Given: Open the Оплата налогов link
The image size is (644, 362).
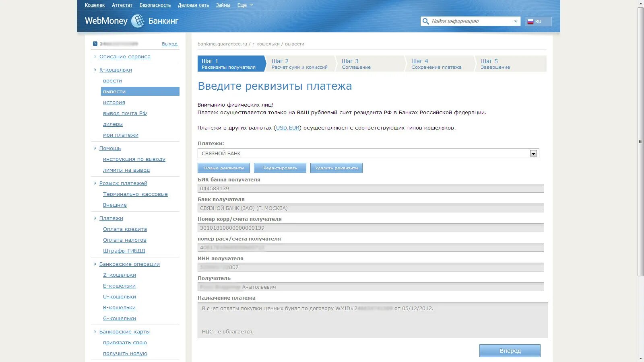Looking at the screenshot, I should click(125, 240).
